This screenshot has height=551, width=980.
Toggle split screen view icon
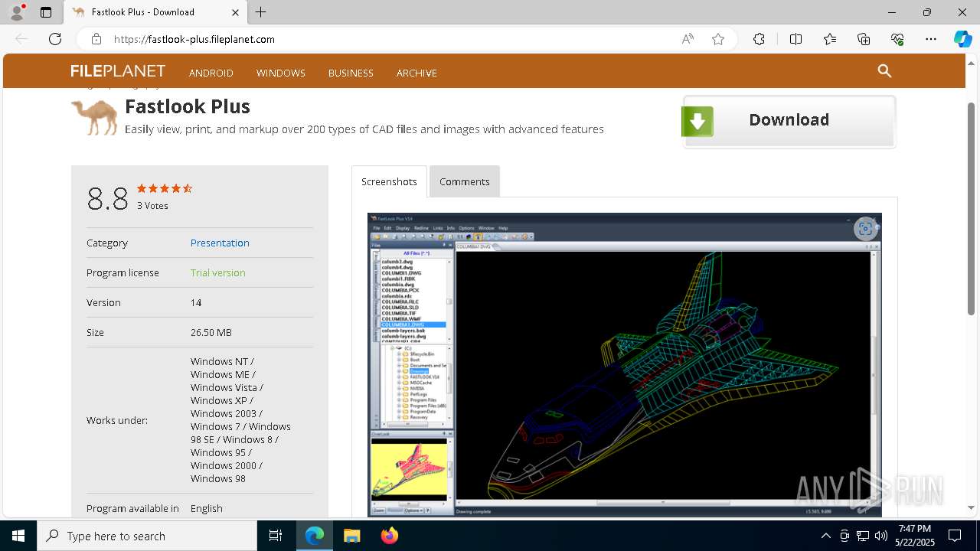click(x=795, y=39)
